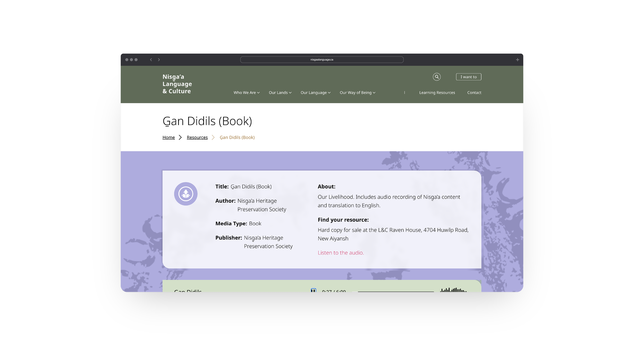Click the browser forward arrow

pyautogui.click(x=159, y=59)
